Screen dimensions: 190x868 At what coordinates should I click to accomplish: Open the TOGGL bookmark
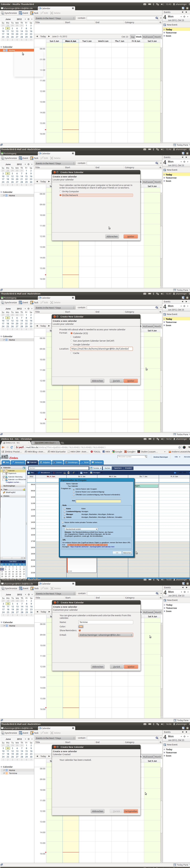pos(95,452)
